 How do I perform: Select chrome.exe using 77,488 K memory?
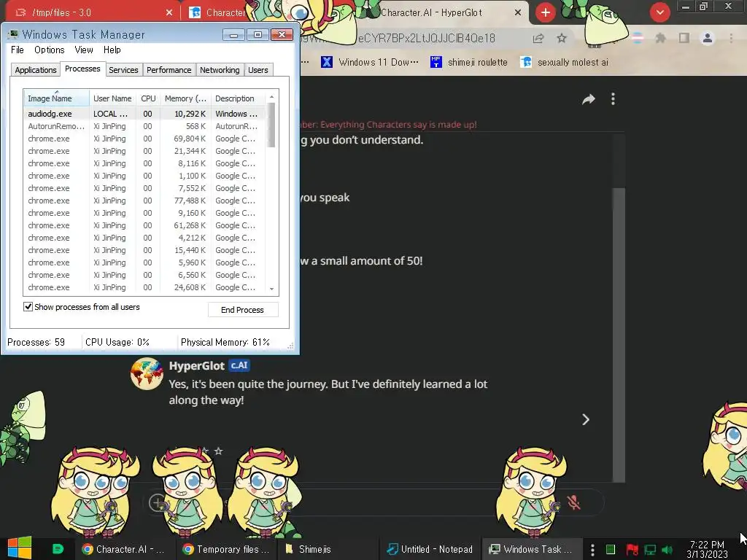(x=144, y=201)
